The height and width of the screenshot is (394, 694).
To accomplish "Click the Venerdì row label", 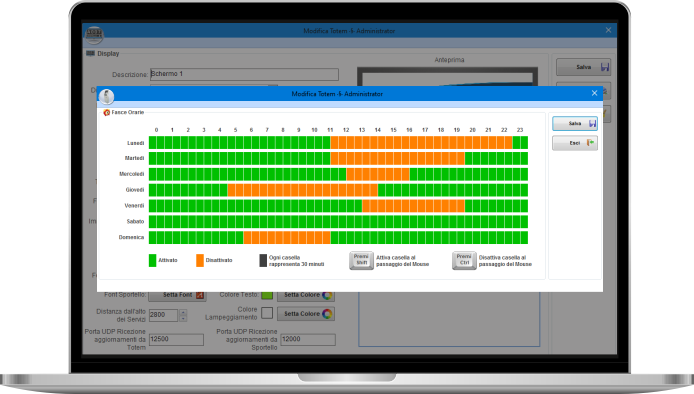I will pos(134,206).
